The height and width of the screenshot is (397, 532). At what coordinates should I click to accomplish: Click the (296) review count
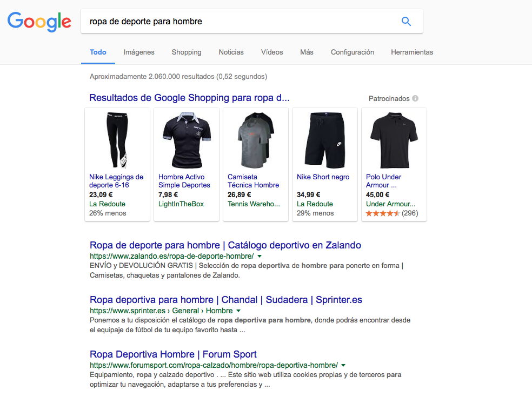point(410,213)
